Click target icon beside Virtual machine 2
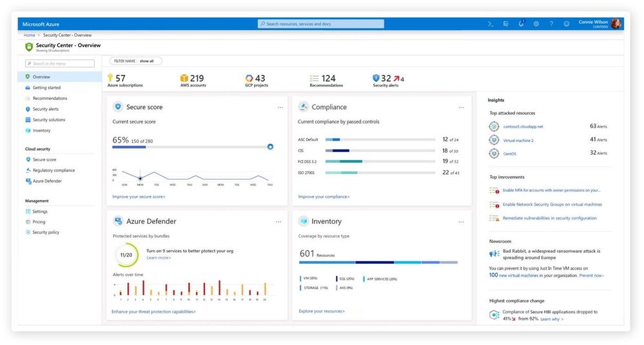644x345 pixels. coord(494,140)
